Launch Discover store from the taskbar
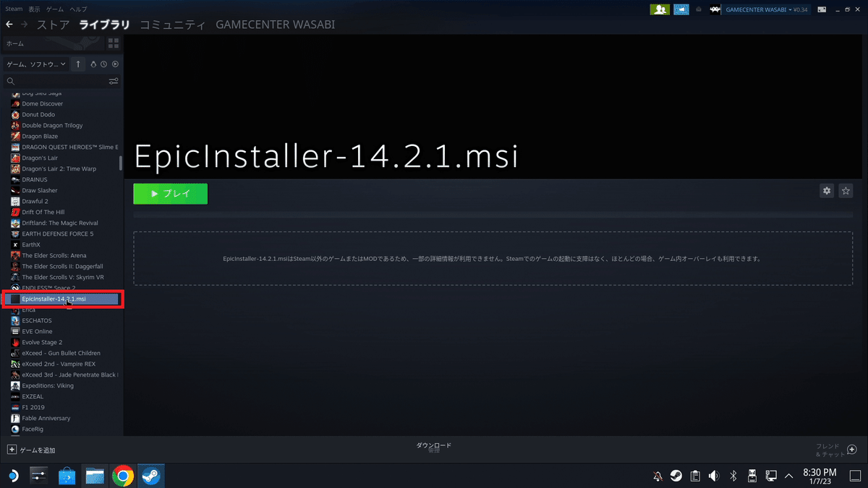This screenshot has width=868, height=488. tap(67, 476)
